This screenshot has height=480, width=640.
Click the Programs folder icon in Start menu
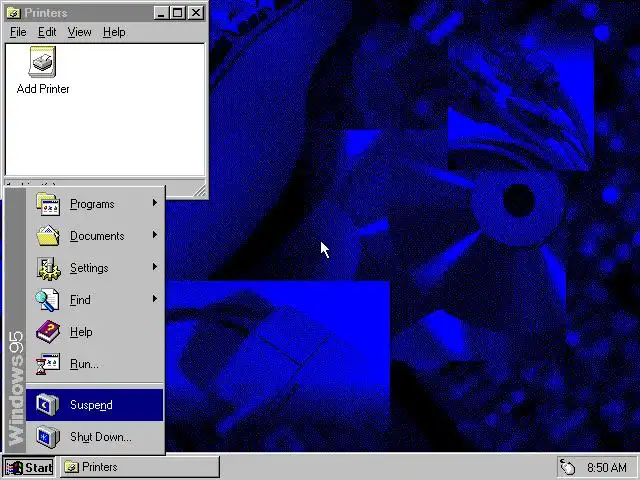point(48,204)
